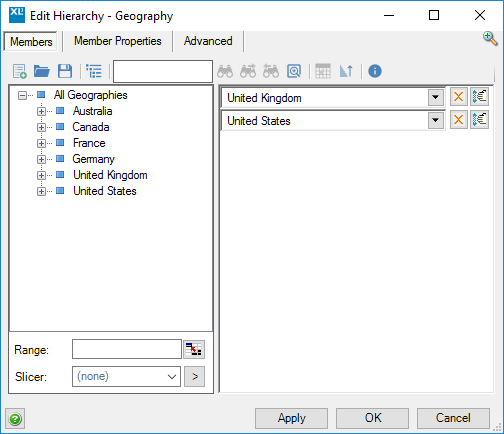Open the Slicer (none) dropdown
504x434 pixels.
coord(126,377)
